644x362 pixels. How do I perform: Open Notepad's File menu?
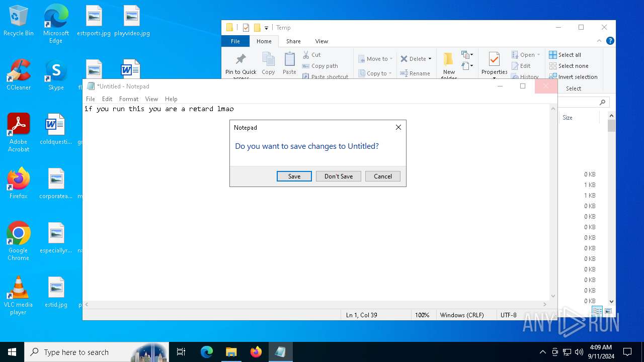click(x=91, y=99)
